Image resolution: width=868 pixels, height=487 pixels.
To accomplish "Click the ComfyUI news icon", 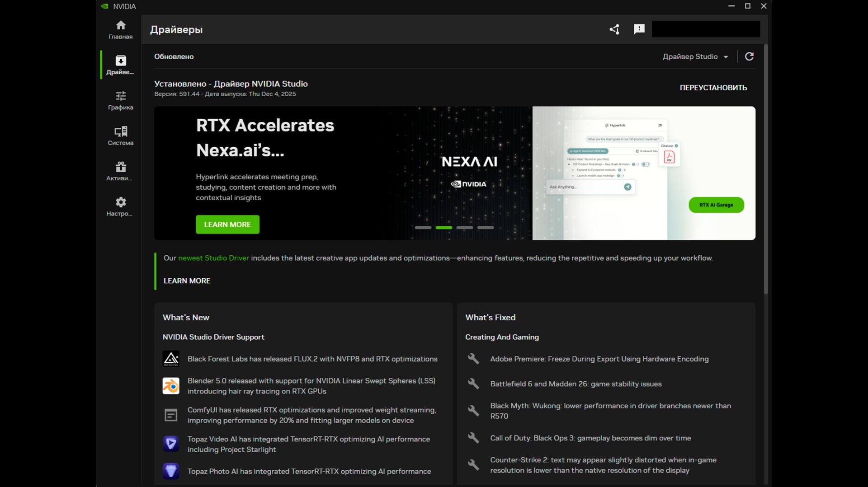I will pos(171,415).
